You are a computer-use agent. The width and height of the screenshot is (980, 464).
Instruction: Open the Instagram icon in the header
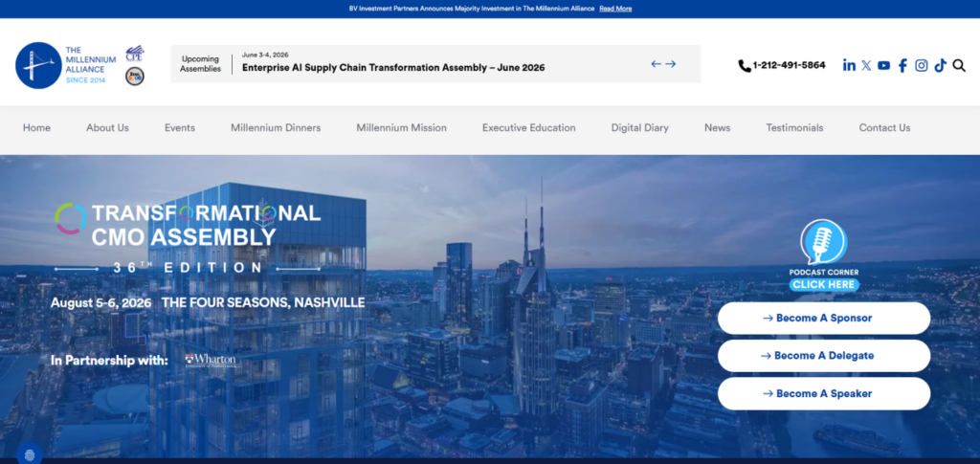(922, 65)
